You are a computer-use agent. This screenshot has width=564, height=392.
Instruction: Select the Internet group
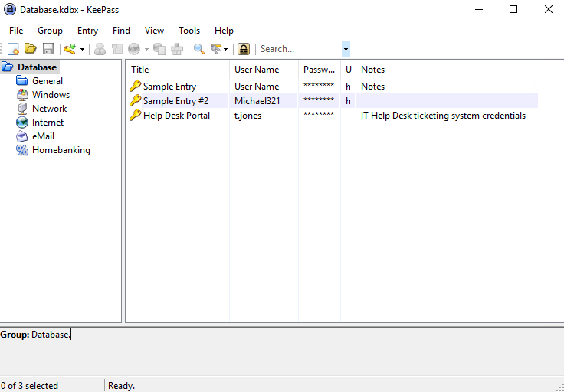48,122
